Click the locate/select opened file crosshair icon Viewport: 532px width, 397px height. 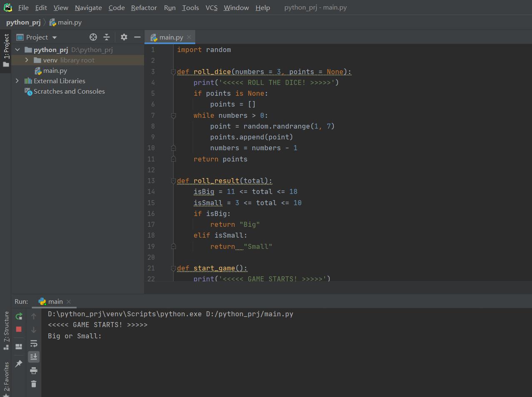[93, 37]
